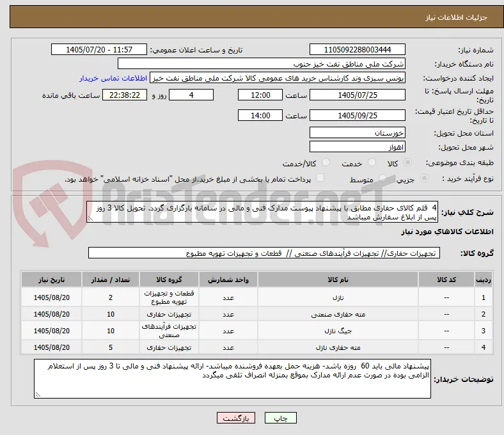The height and width of the screenshot is (435, 504).
Task: Click the remaining time field 22:38:22
Action: (x=125, y=95)
